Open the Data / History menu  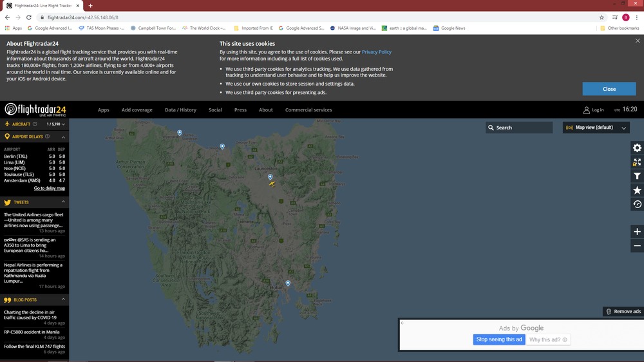click(x=180, y=110)
